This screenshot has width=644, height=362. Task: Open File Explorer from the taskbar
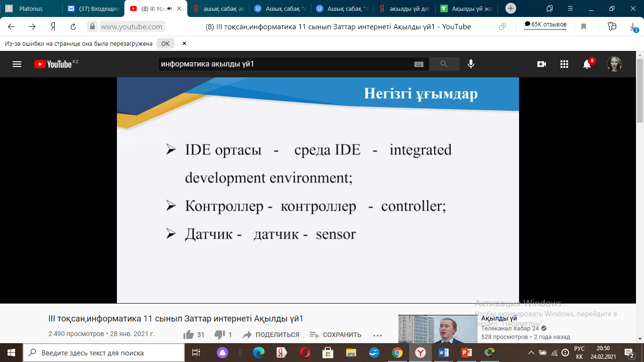pos(351,353)
